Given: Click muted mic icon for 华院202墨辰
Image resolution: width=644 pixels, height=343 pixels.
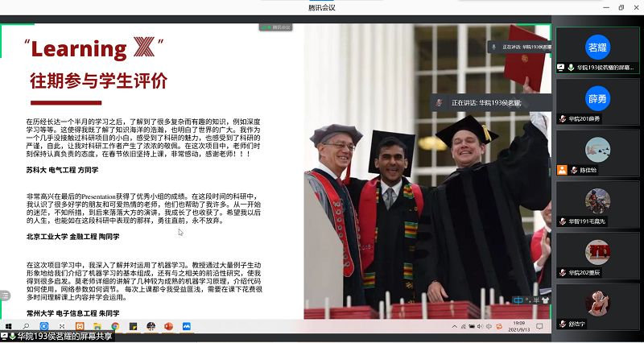Looking at the screenshot, I should [x=562, y=273].
